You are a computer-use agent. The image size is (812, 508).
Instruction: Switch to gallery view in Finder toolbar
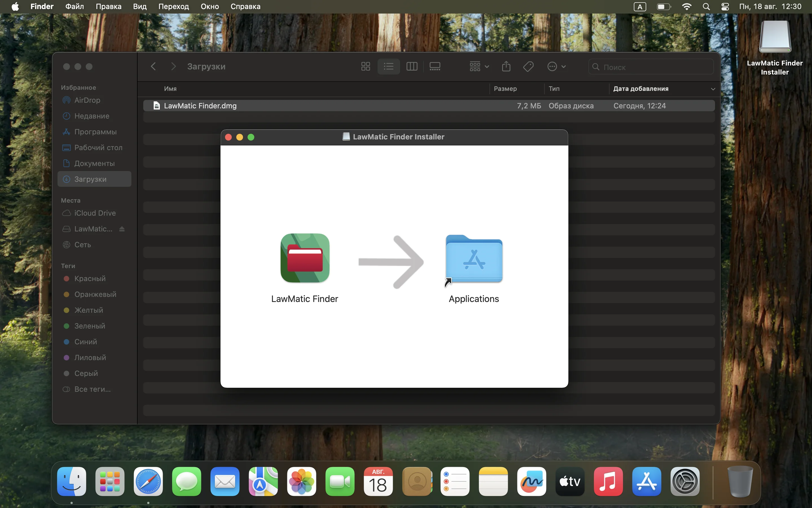435,67
